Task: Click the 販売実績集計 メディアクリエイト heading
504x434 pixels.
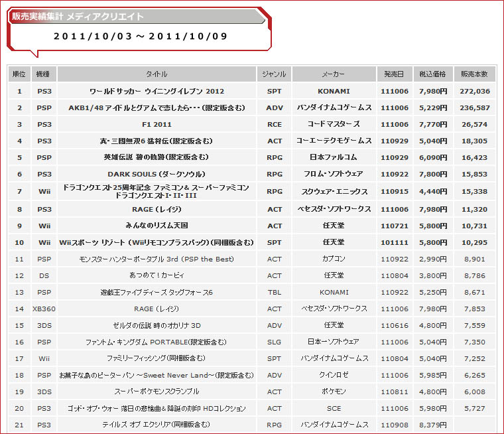Action: [x=78, y=17]
